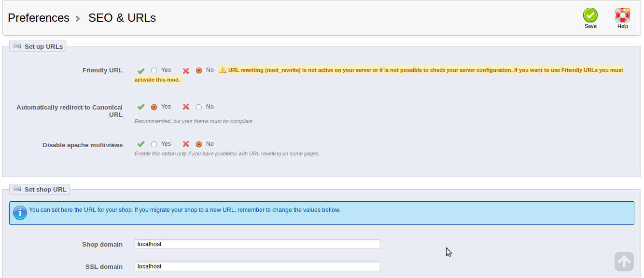Select No for Disable apache multiviews

click(x=199, y=144)
